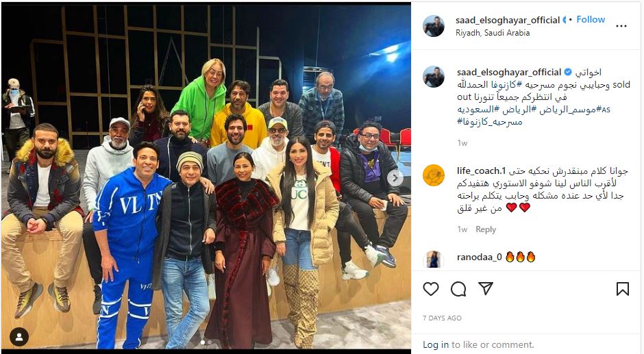Image resolution: width=644 pixels, height=354 pixels.
Task: Follow saad_elsoghayar_official
Action: coord(590,19)
